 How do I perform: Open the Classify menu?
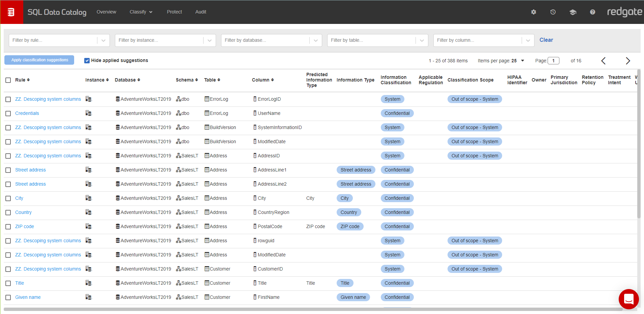point(141,12)
